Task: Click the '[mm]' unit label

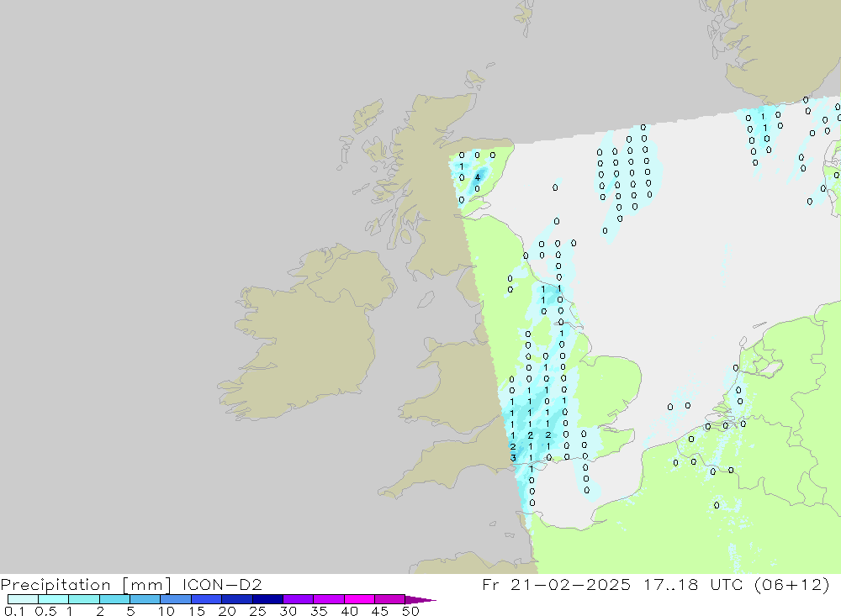Action: (x=147, y=585)
